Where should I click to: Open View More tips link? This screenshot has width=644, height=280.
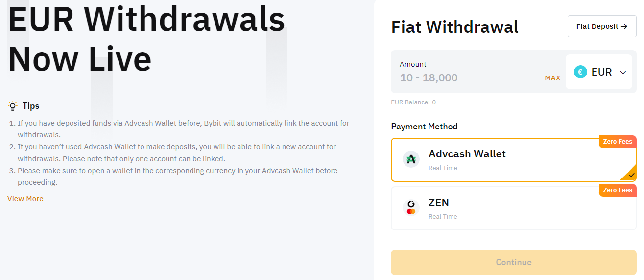click(x=25, y=199)
